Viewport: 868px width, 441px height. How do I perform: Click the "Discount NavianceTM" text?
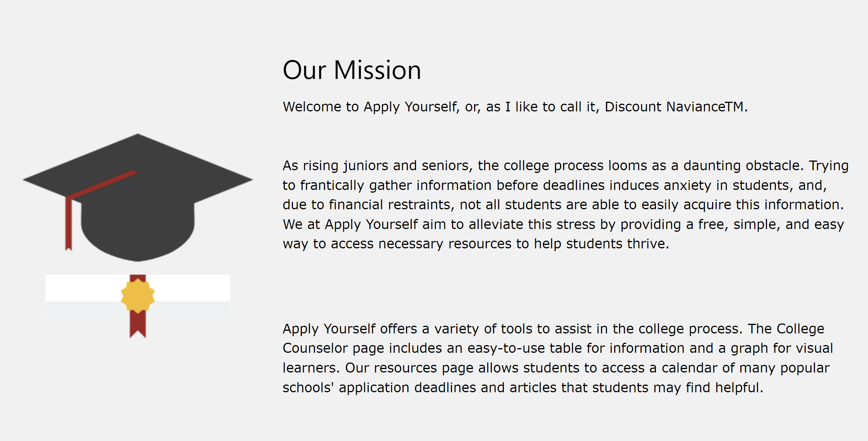674,107
